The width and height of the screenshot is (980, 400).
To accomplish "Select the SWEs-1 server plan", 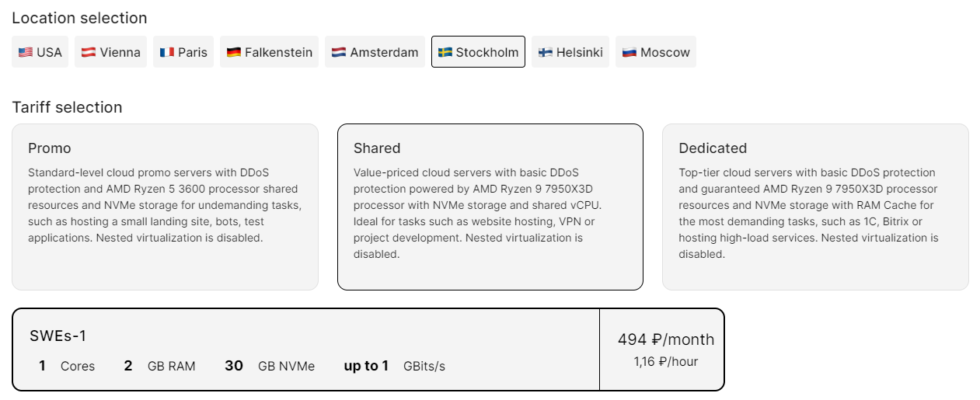I will (x=305, y=350).
